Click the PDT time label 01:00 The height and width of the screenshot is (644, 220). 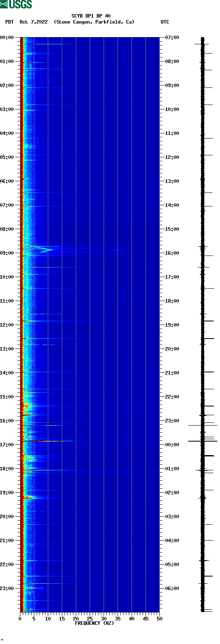7,61
